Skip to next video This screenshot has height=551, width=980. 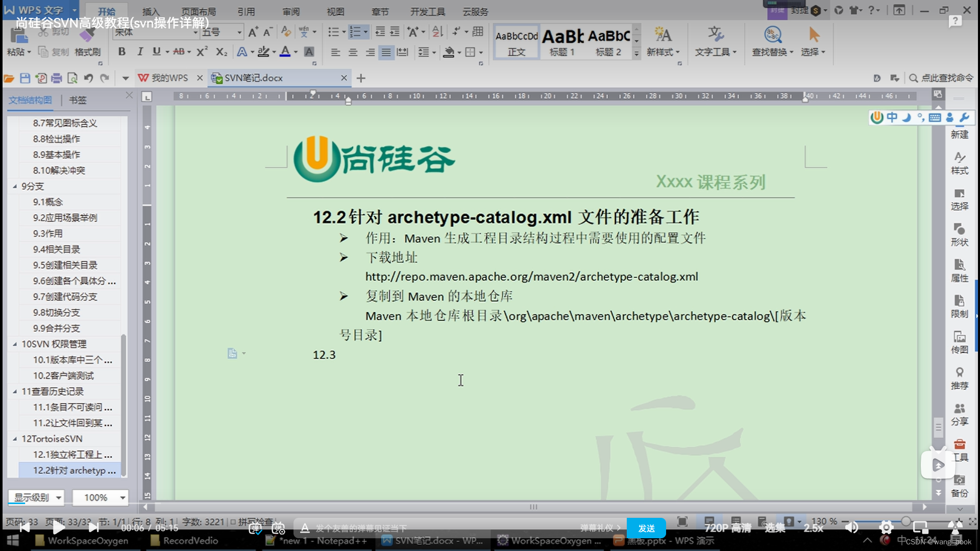(93, 528)
